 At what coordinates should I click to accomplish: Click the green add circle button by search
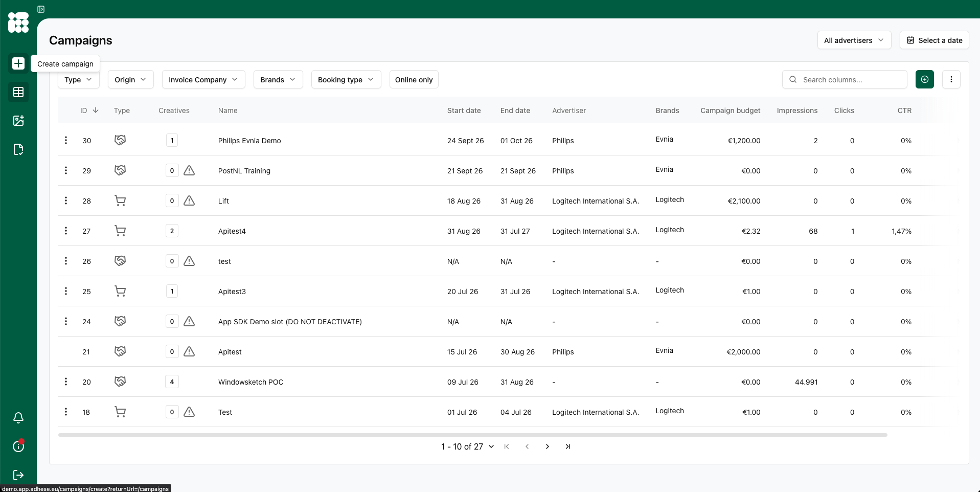925,79
